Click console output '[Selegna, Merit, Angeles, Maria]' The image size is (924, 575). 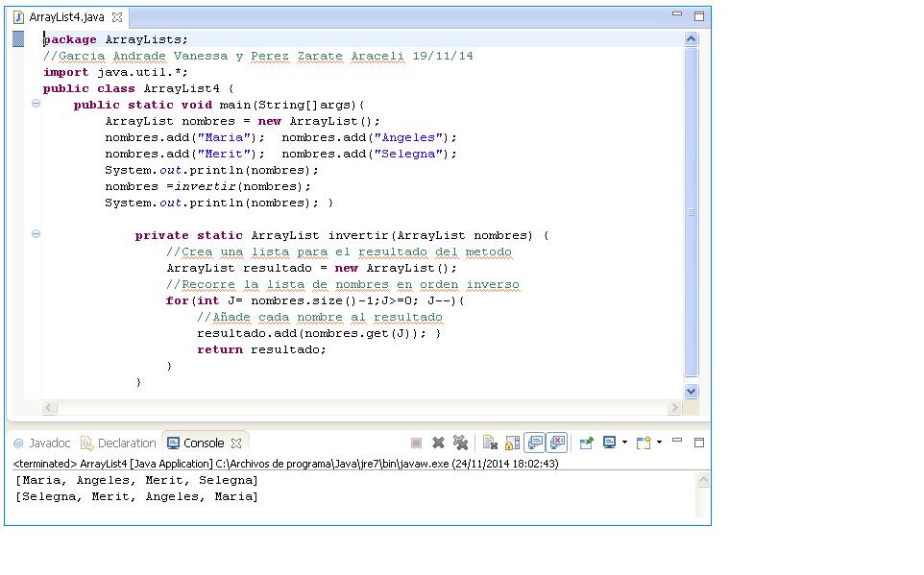pos(136,497)
